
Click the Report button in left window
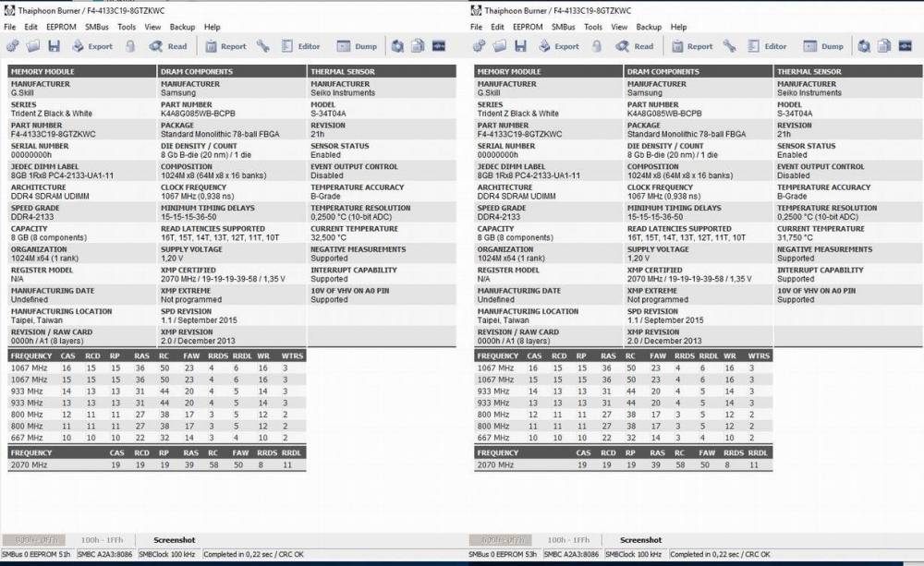click(225, 46)
